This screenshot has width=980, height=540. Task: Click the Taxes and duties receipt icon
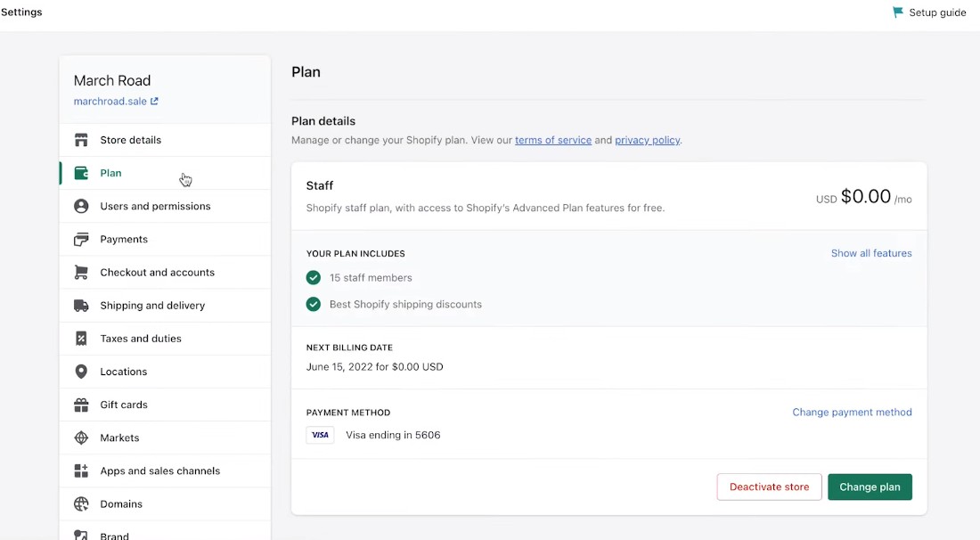pyautogui.click(x=81, y=339)
